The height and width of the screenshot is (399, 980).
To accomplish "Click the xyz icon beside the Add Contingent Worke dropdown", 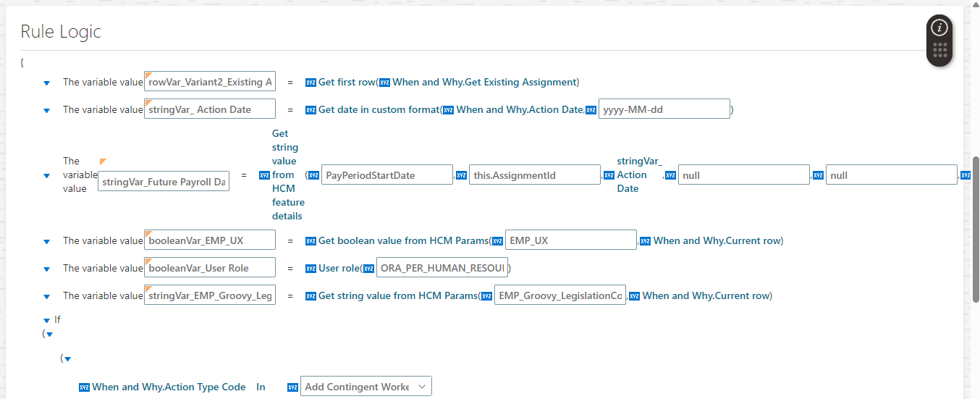I will 292,387.
